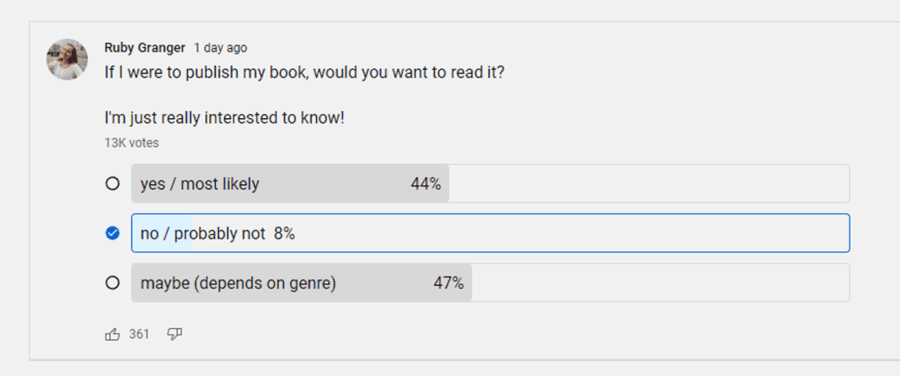Dislike the post with thumbs-down icon
Image resolution: width=900 pixels, height=376 pixels.
[x=174, y=335]
